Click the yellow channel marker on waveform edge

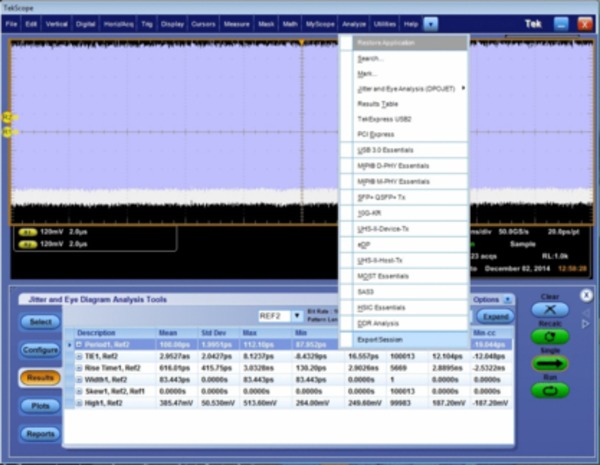(9, 118)
